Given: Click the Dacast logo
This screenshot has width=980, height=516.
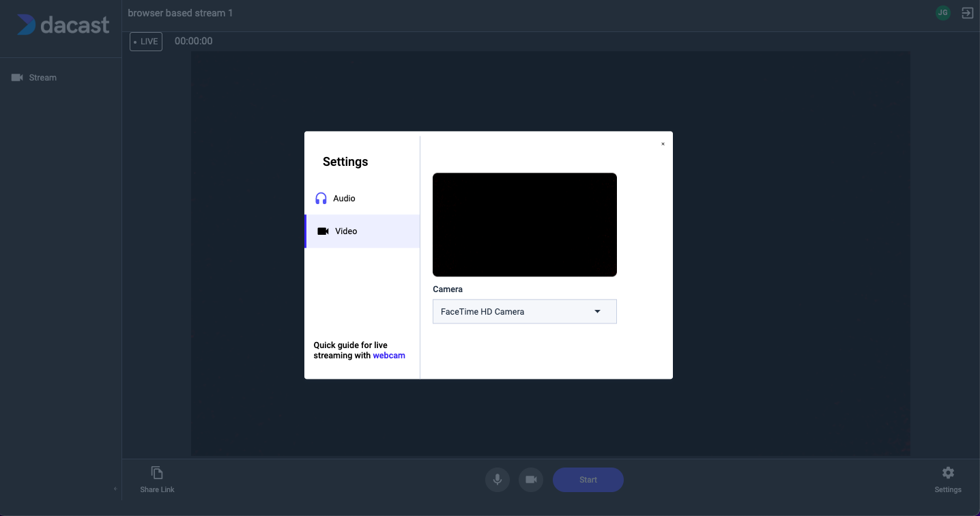Looking at the screenshot, I should coord(63,25).
